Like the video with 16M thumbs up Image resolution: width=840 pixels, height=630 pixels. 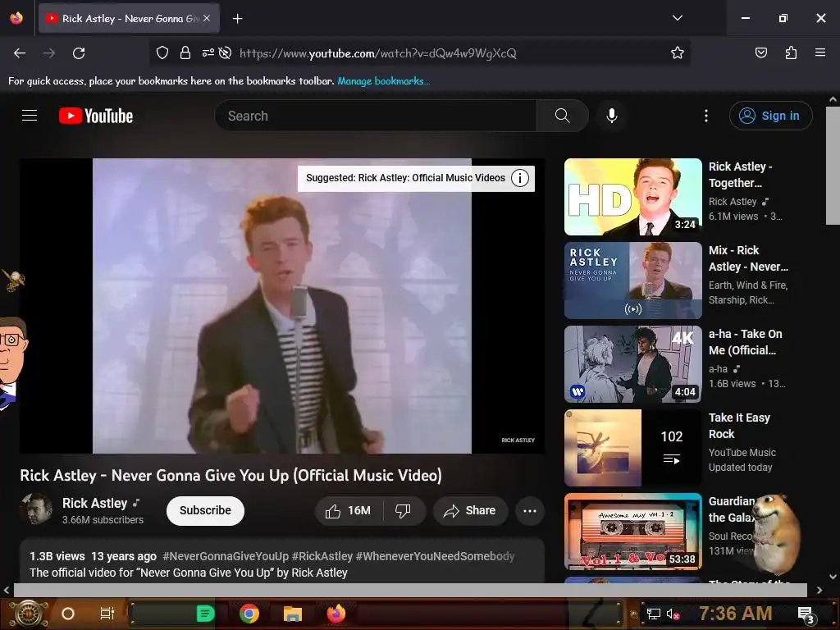[349, 510]
